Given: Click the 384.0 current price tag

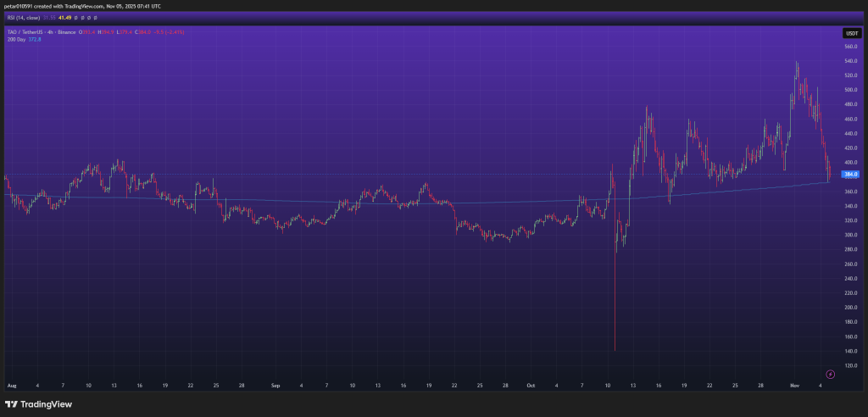Looking at the screenshot, I should coord(851,175).
